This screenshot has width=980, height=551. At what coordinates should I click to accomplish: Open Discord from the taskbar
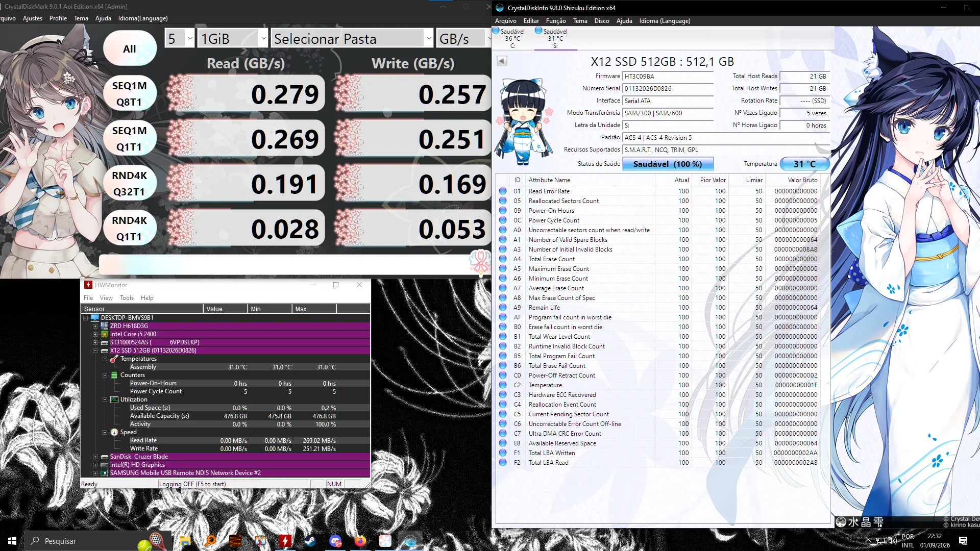point(335,541)
